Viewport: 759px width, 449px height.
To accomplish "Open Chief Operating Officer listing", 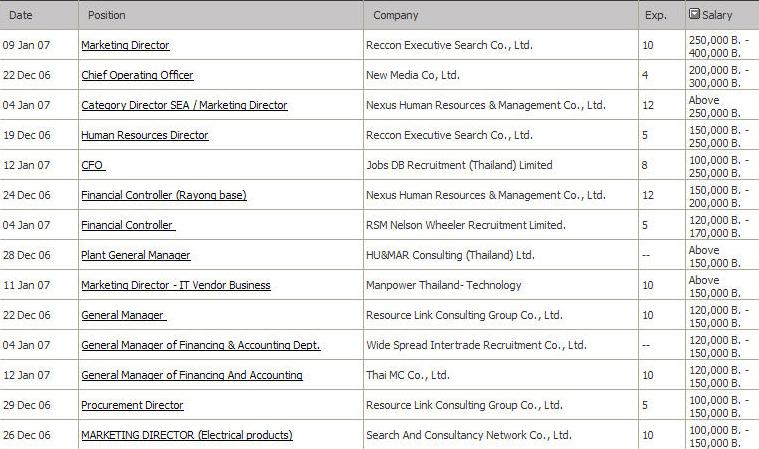I will [x=137, y=75].
